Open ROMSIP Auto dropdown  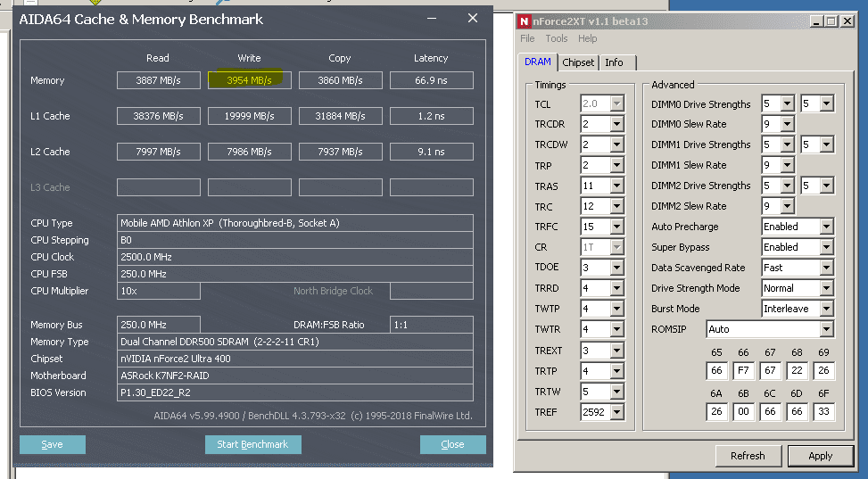(x=826, y=329)
